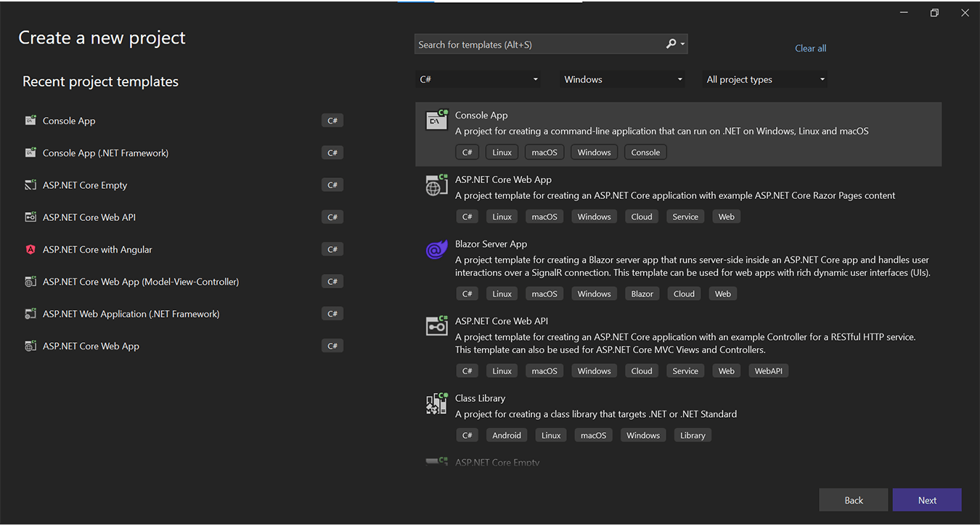The height and width of the screenshot is (526, 980).
Task: Minimize the Create a new project window
Action: click(x=905, y=13)
